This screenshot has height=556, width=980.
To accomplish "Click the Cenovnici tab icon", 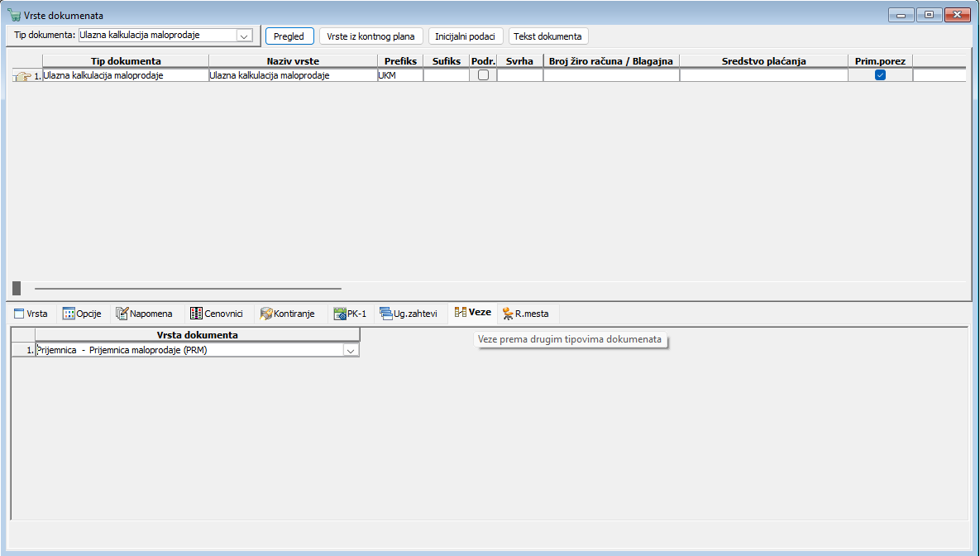I will pos(196,314).
